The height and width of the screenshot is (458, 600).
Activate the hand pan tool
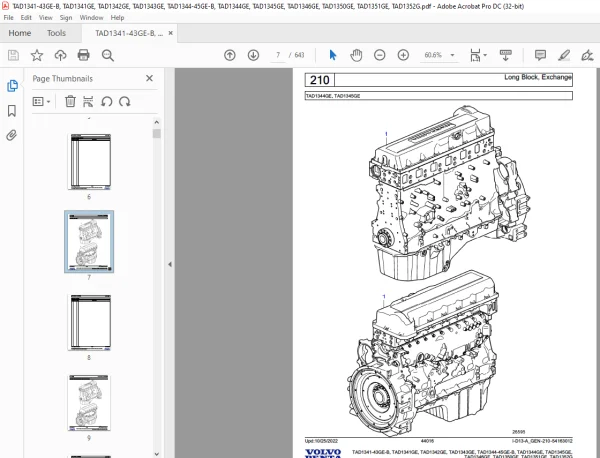point(356,55)
